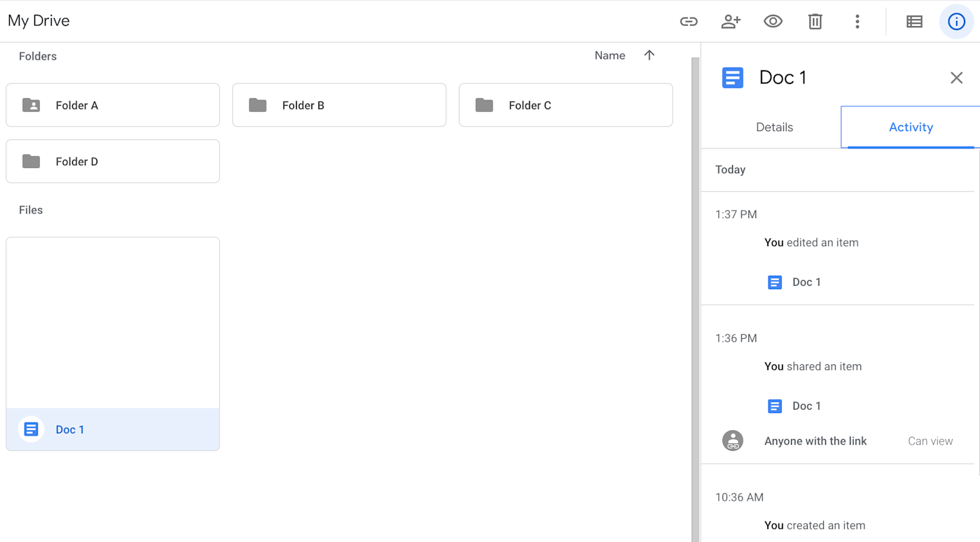Open Folder D
The width and height of the screenshot is (980, 542).
point(113,161)
